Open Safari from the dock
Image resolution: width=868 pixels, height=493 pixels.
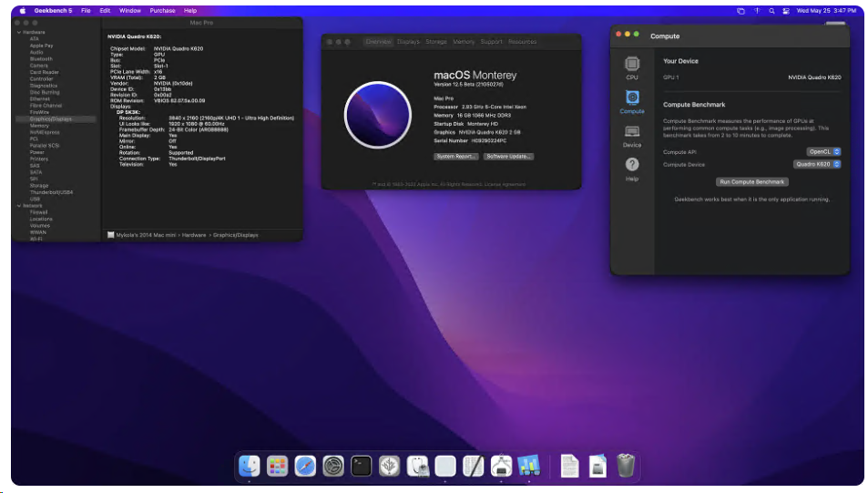(x=305, y=466)
